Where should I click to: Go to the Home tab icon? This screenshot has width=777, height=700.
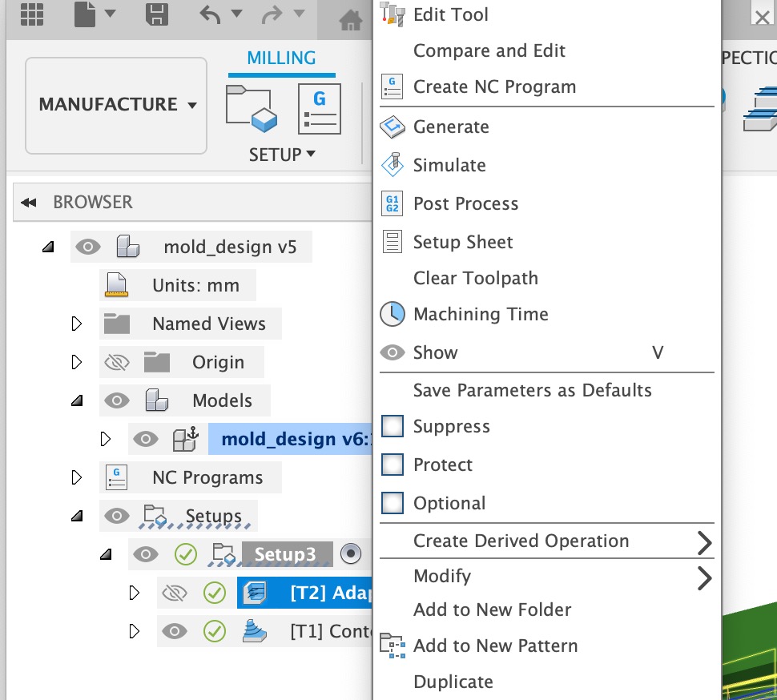tap(350, 20)
